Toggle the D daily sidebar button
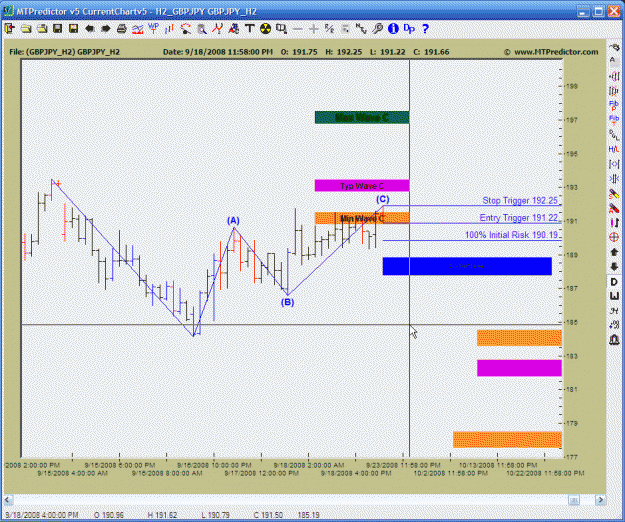This screenshot has height=522, width=625. pos(614,282)
